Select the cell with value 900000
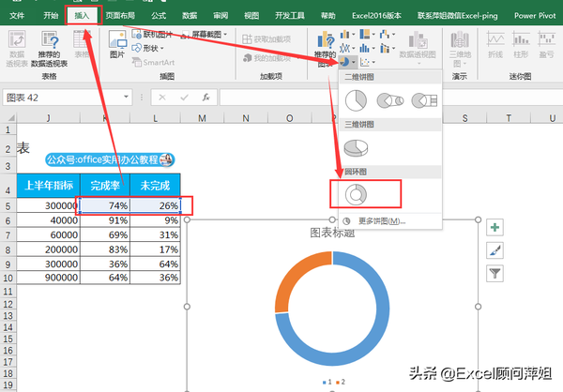Screen dimensions: 563x392 pyautogui.click(x=49, y=278)
